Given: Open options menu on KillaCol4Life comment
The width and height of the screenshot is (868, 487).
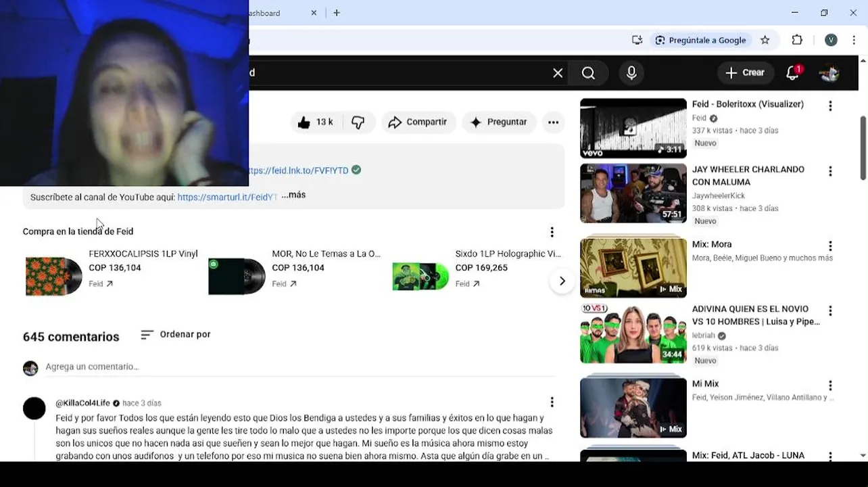Looking at the screenshot, I should tap(552, 402).
